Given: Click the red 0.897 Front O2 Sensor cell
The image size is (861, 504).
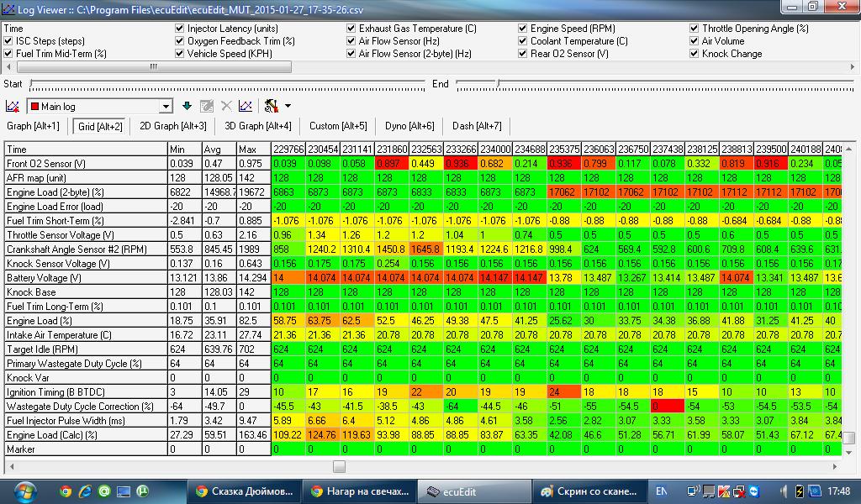Looking at the screenshot, I should (392, 164).
